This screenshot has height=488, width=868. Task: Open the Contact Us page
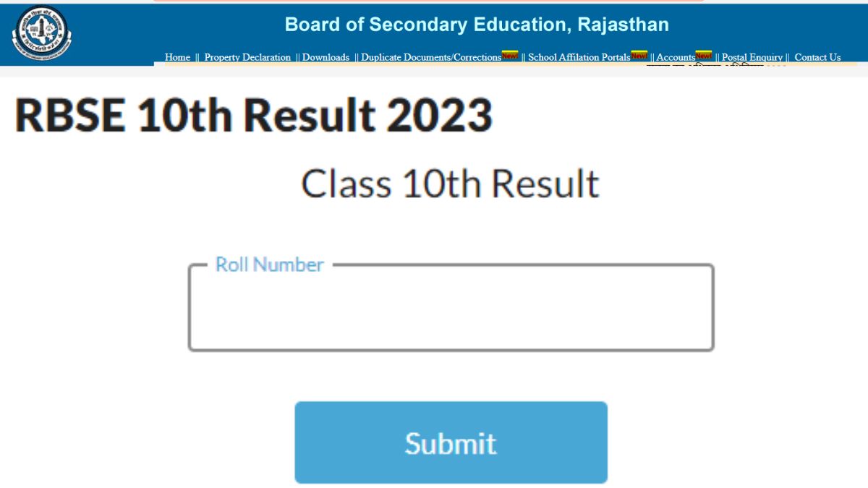point(817,57)
